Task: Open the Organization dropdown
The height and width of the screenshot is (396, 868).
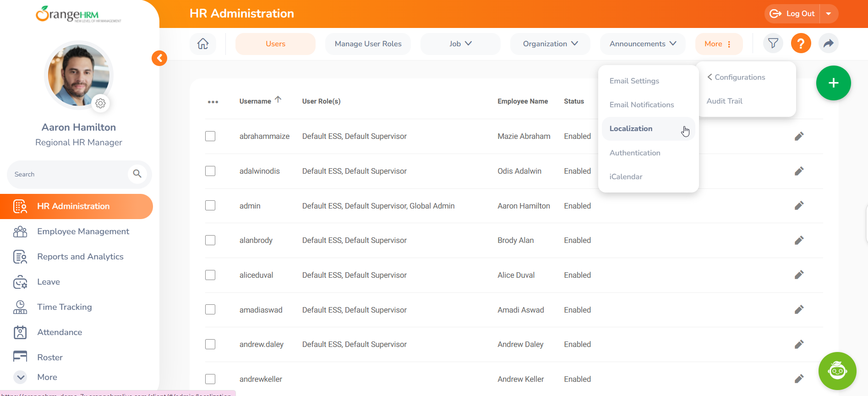Action: coord(550,44)
